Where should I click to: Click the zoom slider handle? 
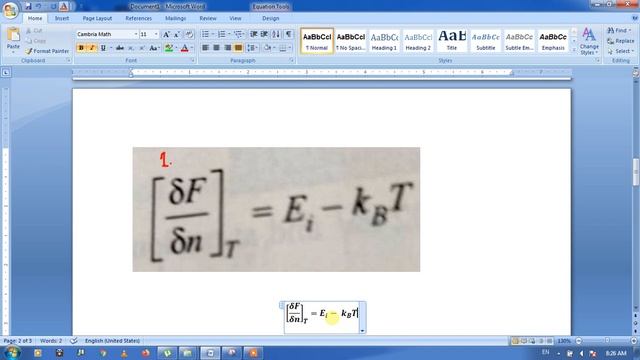(x=607, y=341)
